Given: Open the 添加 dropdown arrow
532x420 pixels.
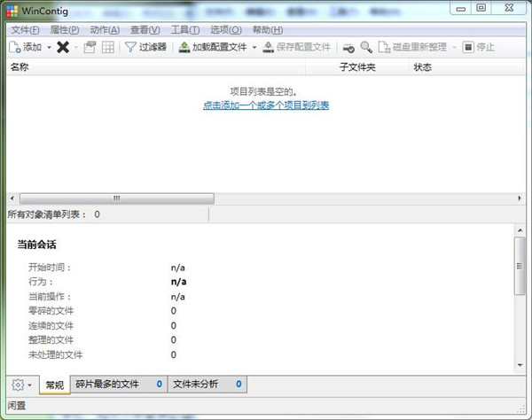Looking at the screenshot, I should 49,47.
